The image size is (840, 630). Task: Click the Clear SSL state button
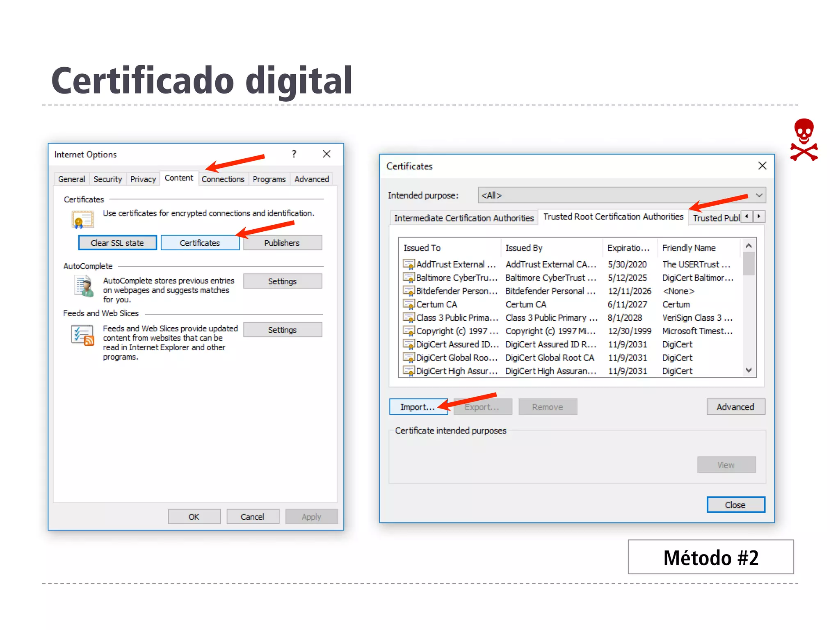point(117,243)
